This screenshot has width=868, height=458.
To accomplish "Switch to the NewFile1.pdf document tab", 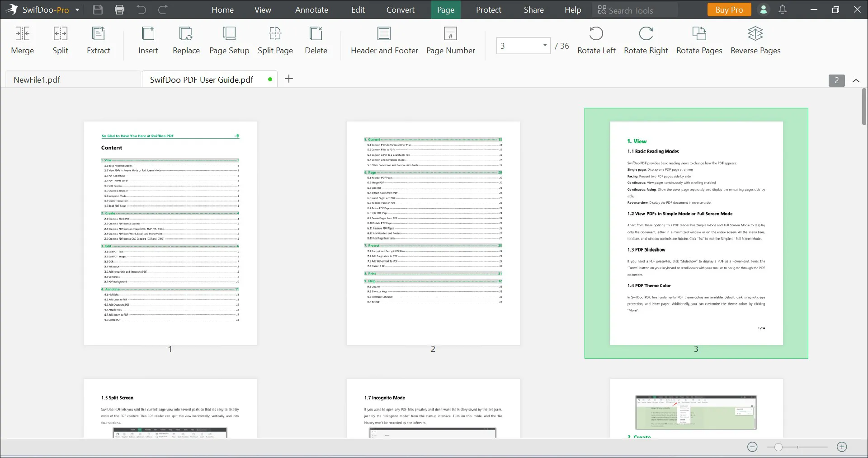I will point(37,79).
